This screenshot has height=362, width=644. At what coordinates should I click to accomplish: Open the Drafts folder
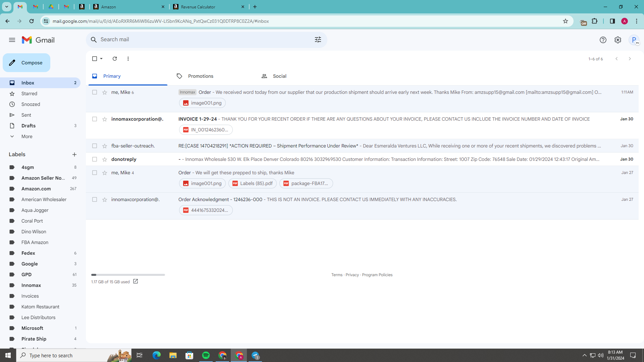[40, 126]
